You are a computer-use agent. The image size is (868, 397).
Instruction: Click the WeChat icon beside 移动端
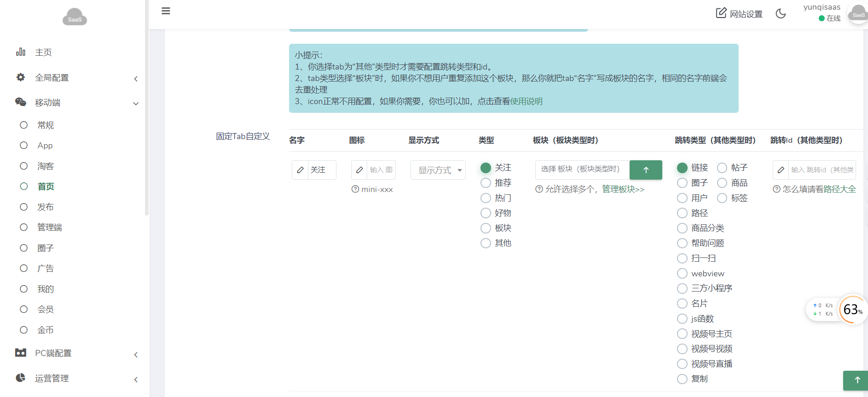click(21, 102)
